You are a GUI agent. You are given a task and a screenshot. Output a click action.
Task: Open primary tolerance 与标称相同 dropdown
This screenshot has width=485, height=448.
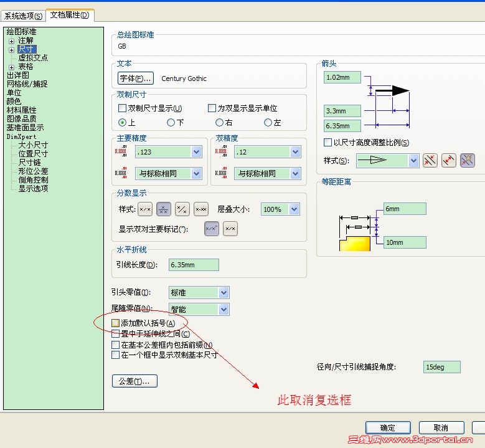[196, 174]
